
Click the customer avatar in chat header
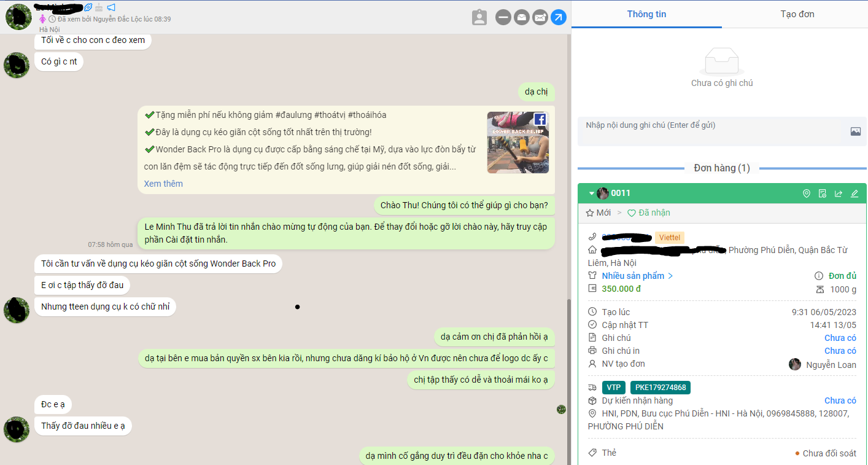[x=18, y=17]
